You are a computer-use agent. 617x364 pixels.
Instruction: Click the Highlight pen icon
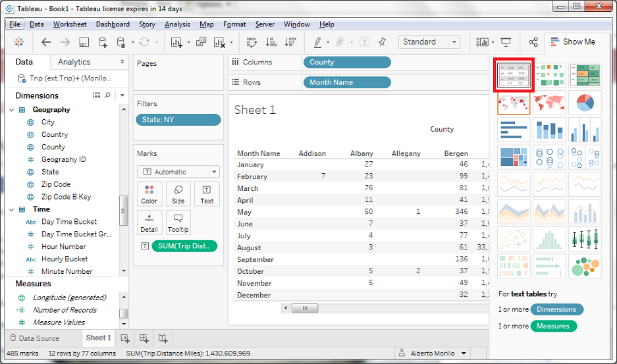tap(317, 42)
